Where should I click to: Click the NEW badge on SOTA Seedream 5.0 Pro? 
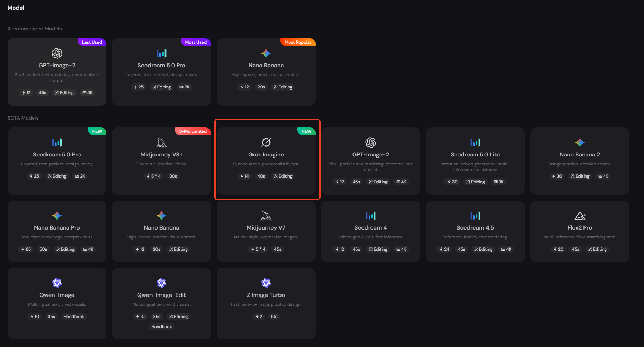(x=97, y=131)
